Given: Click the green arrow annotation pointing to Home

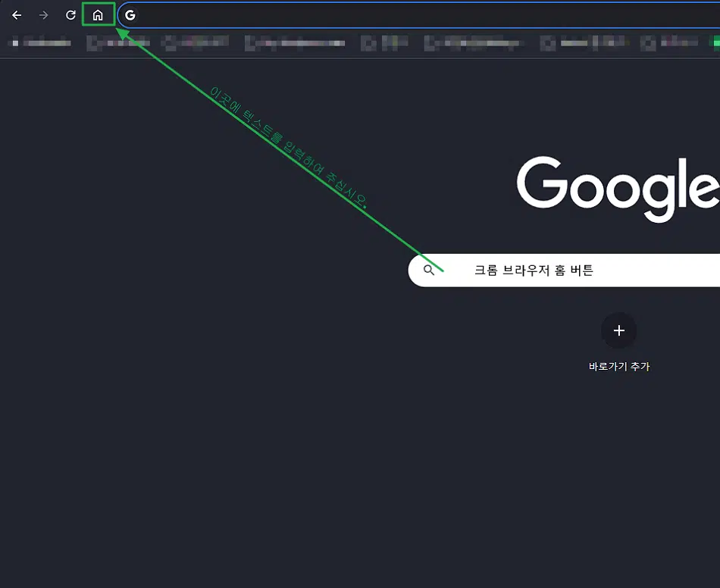Looking at the screenshot, I should pos(121,32).
